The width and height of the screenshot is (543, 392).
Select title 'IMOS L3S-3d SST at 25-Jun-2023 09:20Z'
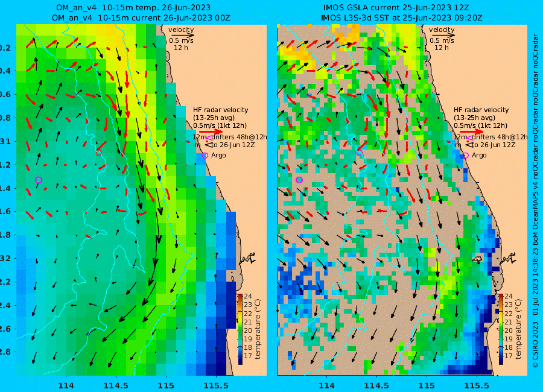pos(401,17)
